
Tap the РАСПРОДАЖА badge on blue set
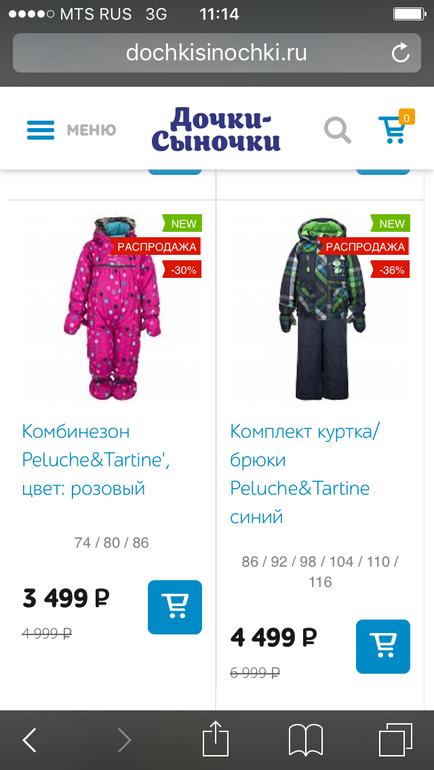point(365,247)
